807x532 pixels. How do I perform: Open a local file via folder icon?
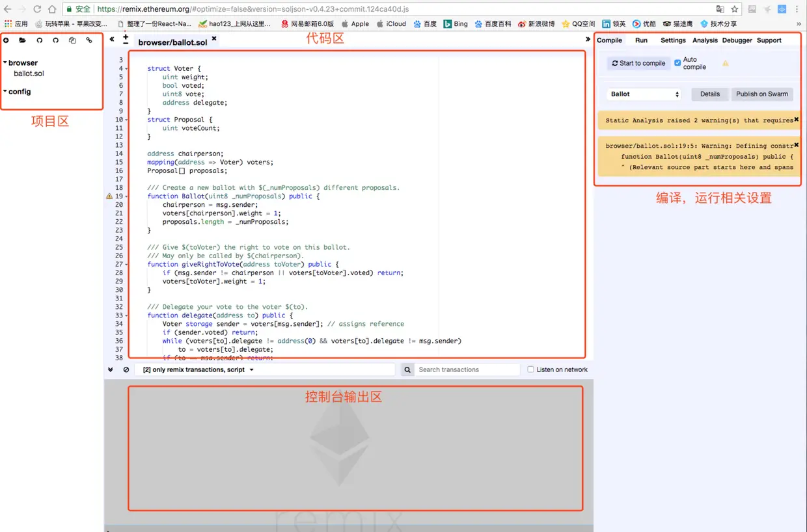pyautogui.click(x=23, y=40)
